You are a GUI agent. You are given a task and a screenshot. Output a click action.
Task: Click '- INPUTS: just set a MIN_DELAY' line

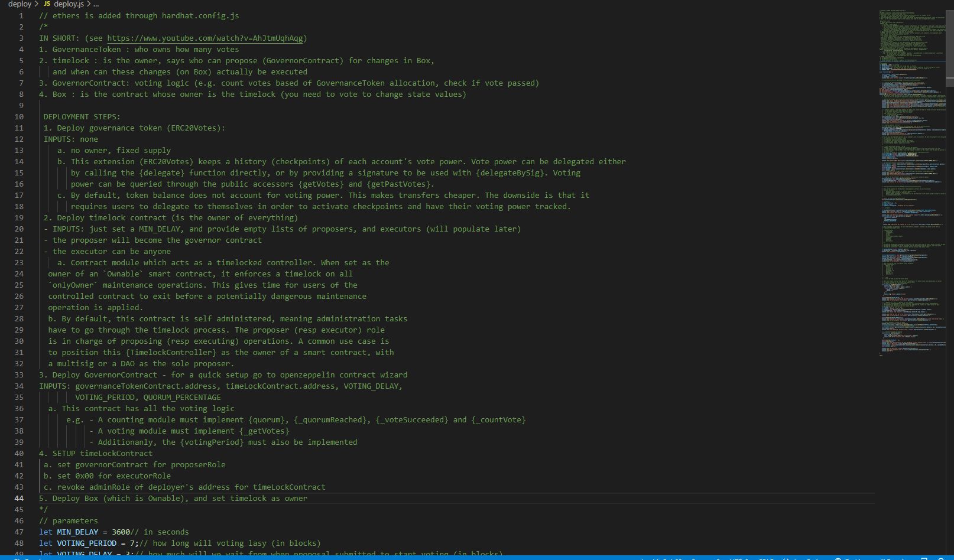283,229
